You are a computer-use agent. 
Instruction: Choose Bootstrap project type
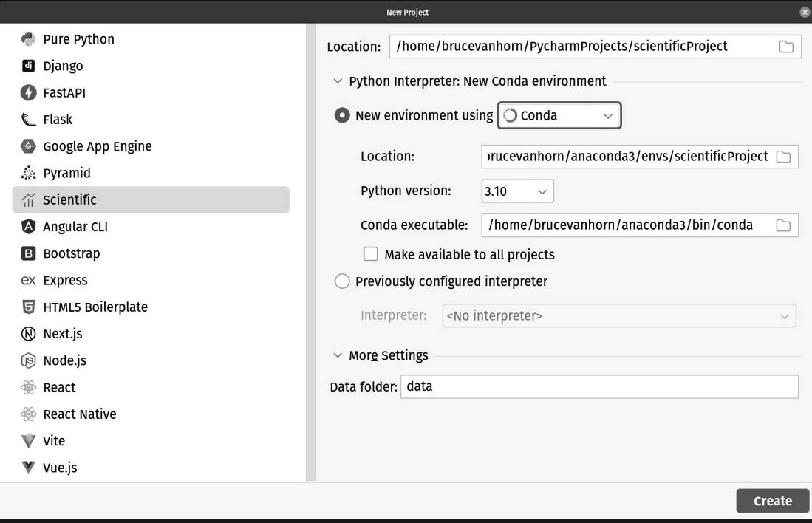tap(151, 253)
